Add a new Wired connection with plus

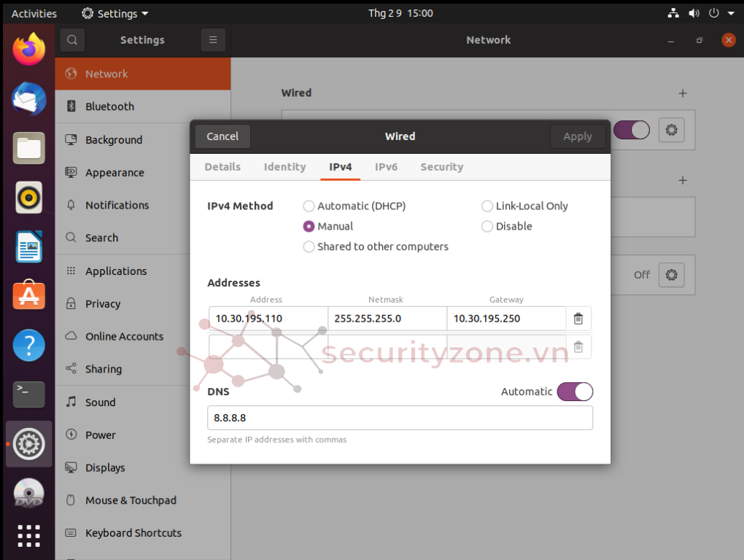pyautogui.click(x=683, y=93)
